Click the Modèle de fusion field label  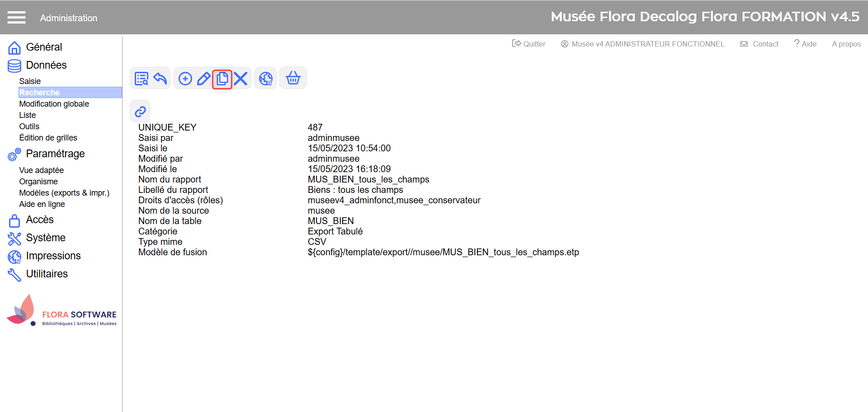point(173,252)
